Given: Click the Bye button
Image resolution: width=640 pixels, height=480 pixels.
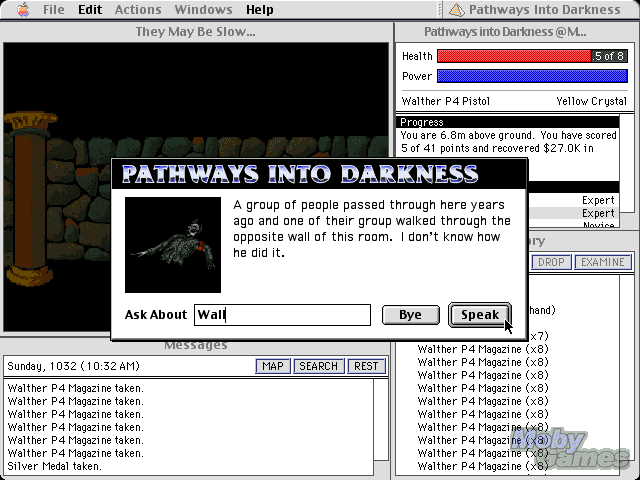Looking at the screenshot, I should tap(411, 315).
